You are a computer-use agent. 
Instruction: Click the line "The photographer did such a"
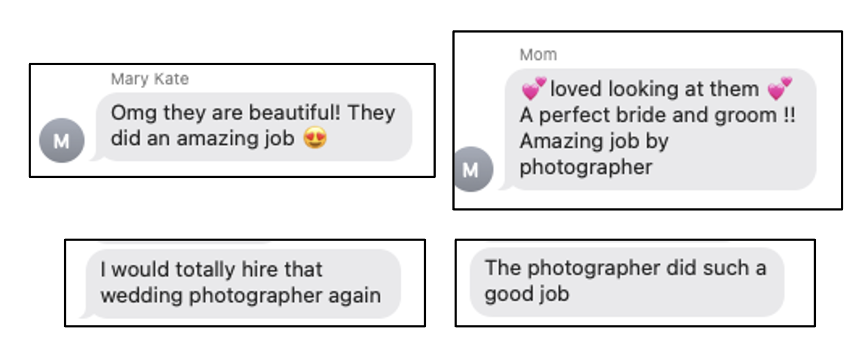[625, 268]
